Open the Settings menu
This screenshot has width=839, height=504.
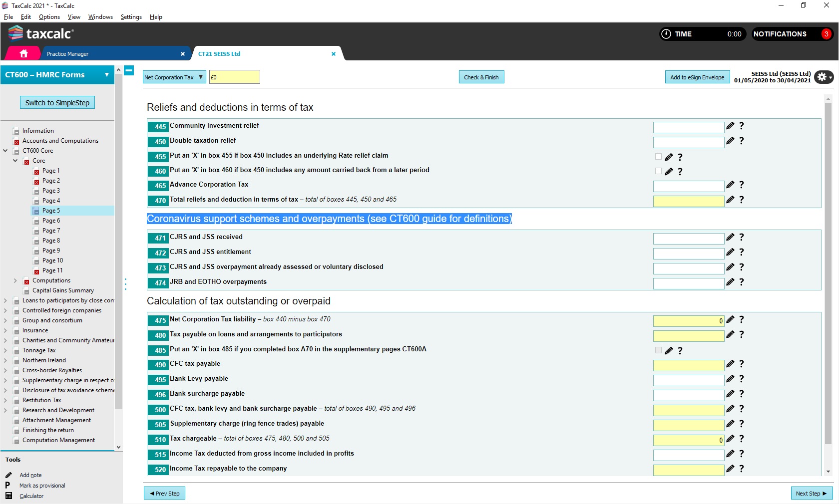coord(131,17)
